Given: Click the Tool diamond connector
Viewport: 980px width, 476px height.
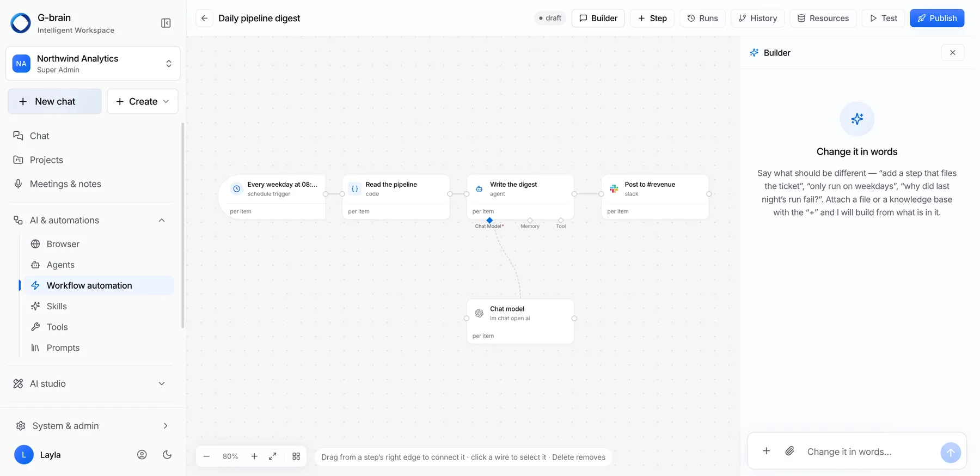Looking at the screenshot, I should (561, 220).
